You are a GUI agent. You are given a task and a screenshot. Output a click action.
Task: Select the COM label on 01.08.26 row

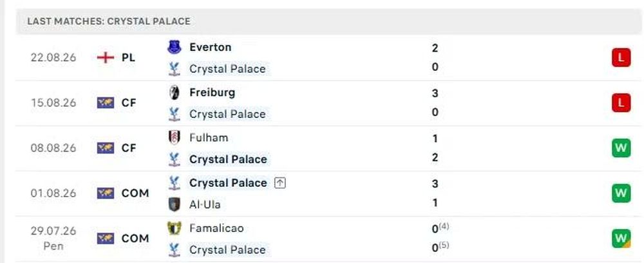point(135,193)
